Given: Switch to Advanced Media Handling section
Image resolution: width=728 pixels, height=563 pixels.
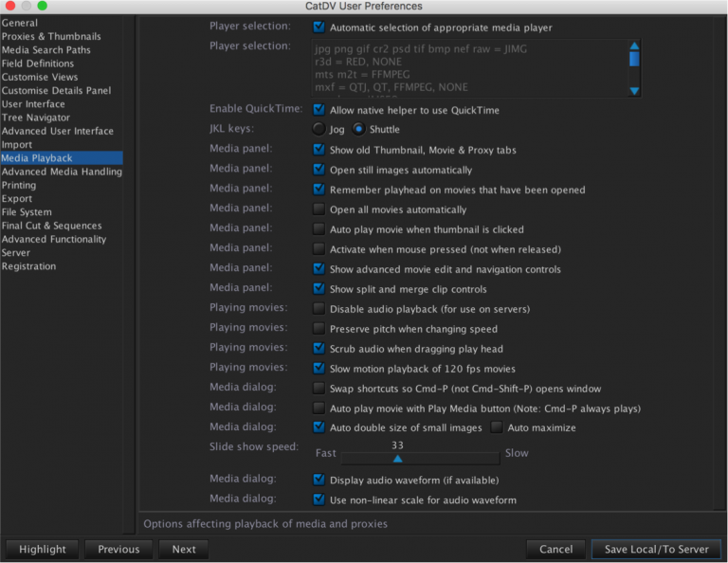Looking at the screenshot, I should point(62,172).
